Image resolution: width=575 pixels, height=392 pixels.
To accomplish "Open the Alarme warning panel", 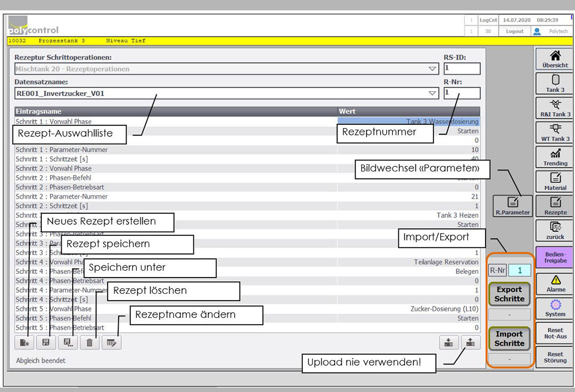I will [555, 283].
